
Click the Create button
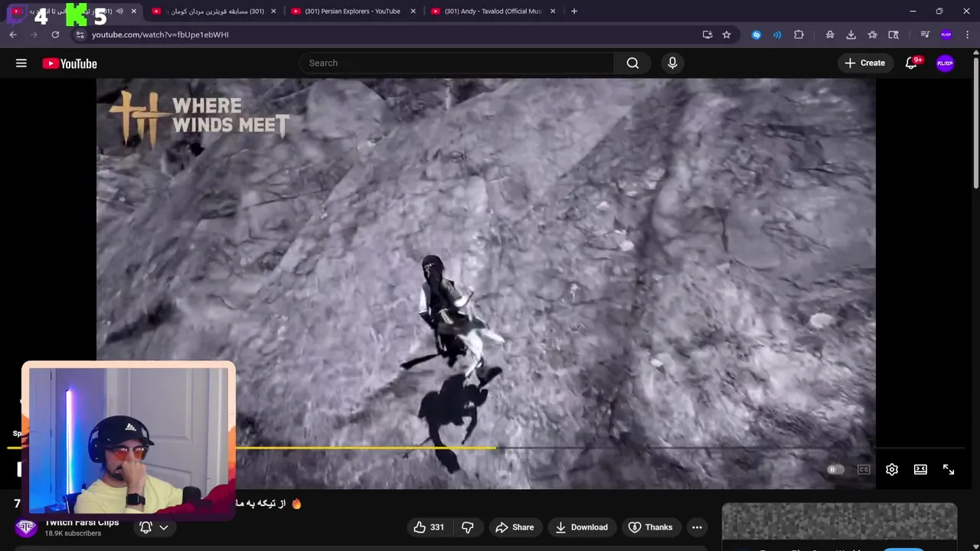click(x=865, y=63)
